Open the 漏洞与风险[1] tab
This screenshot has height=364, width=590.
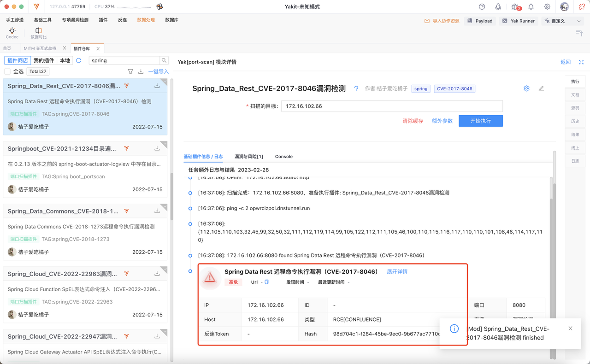point(248,157)
